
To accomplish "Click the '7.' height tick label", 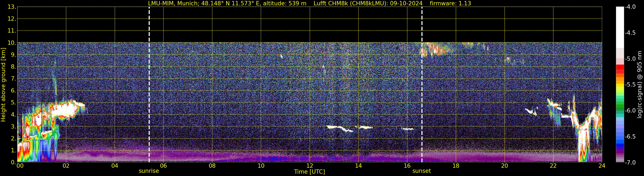I will tap(13, 79).
